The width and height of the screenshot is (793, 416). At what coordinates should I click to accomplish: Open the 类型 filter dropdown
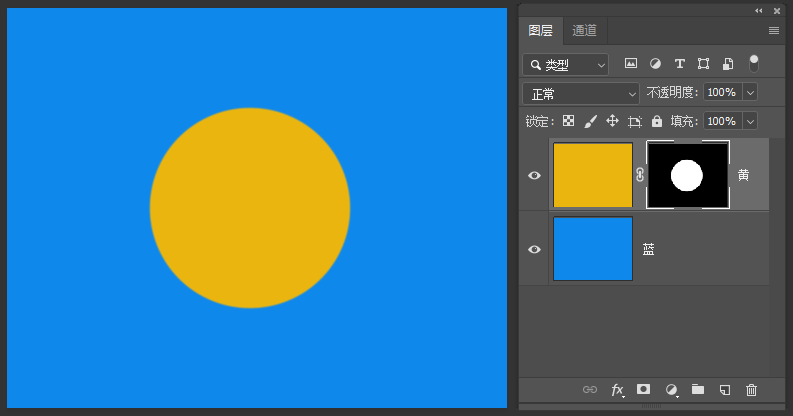(565, 65)
